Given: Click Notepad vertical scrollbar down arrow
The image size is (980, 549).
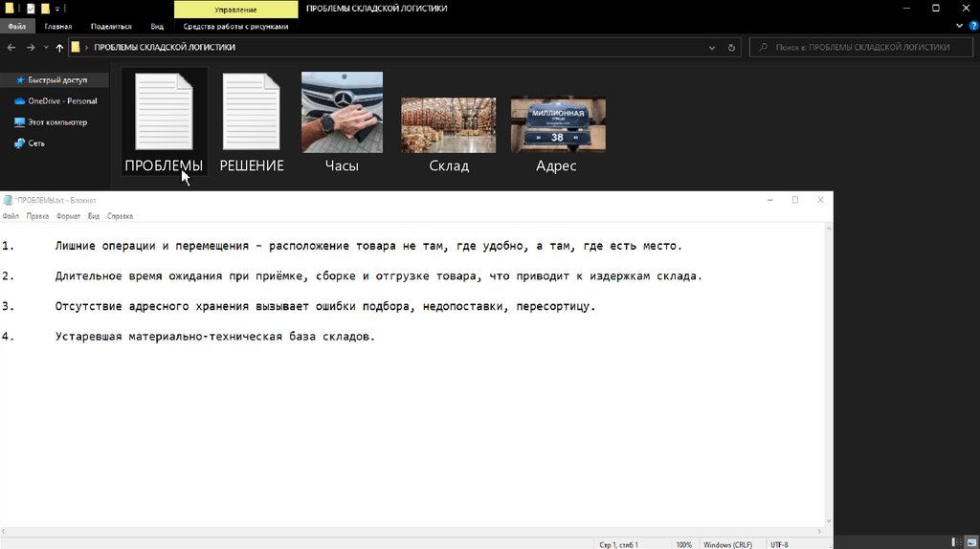Looking at the screenshot, I should [828, 519].
